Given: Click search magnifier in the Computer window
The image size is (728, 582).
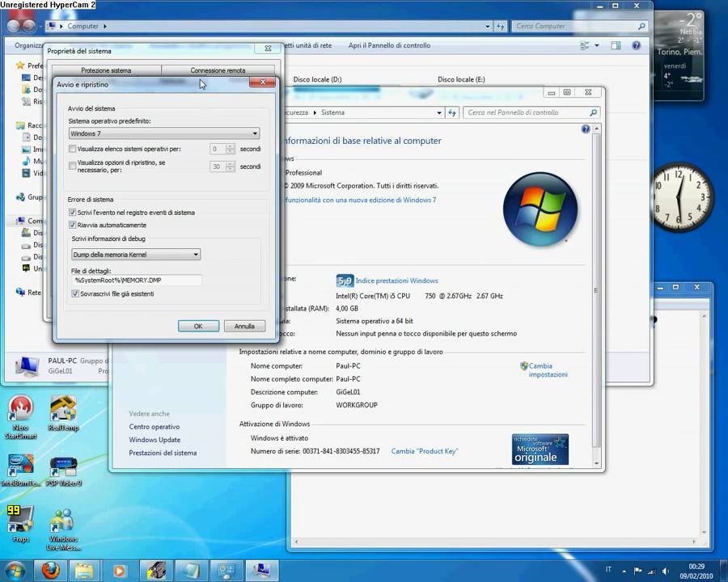Looking at the screenshot, I should tap(641, 26).
